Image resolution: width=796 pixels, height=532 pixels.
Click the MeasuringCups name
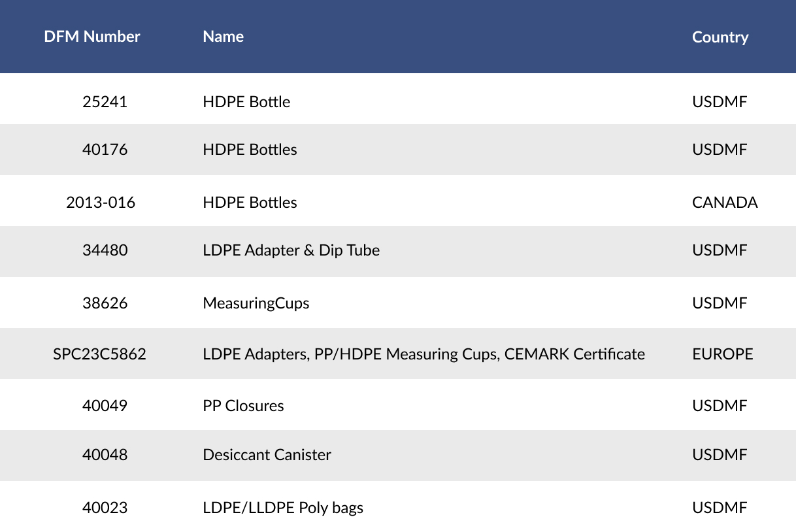click(x=256, y=303)
